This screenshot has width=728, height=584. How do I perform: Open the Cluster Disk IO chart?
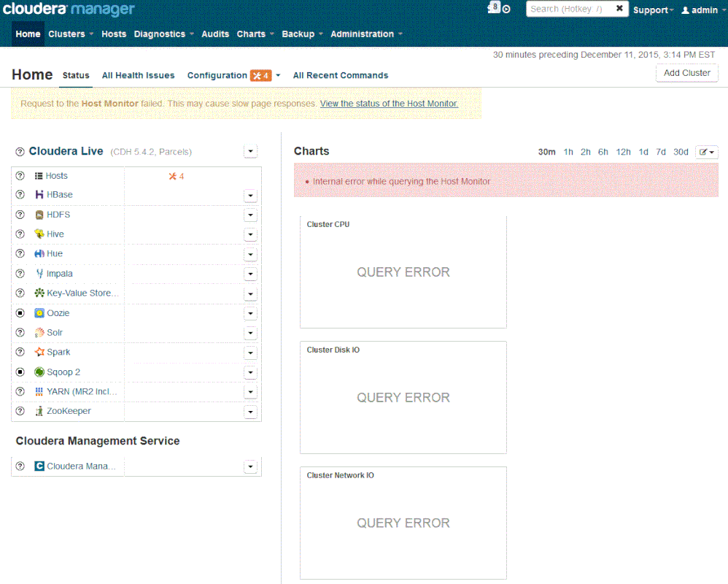click(403, 397)
